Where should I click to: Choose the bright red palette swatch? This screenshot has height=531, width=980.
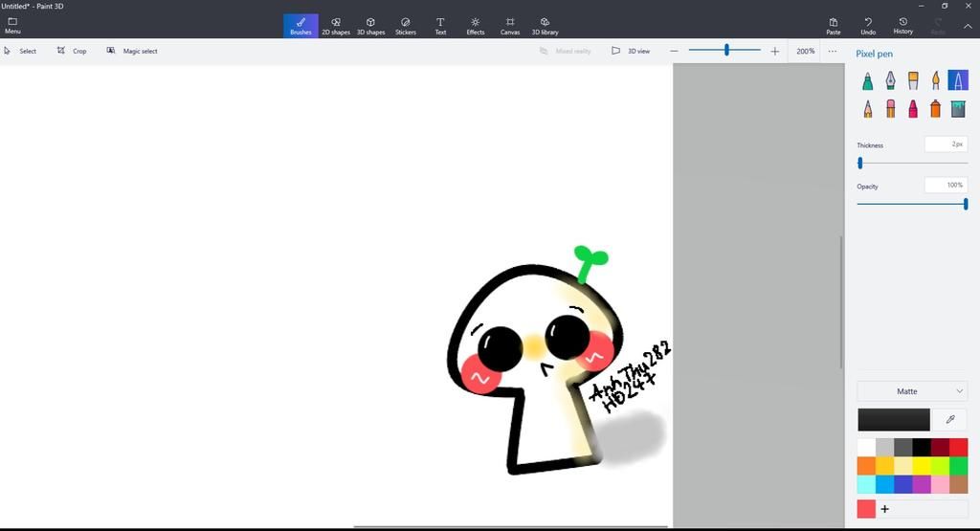click(958, 448)
